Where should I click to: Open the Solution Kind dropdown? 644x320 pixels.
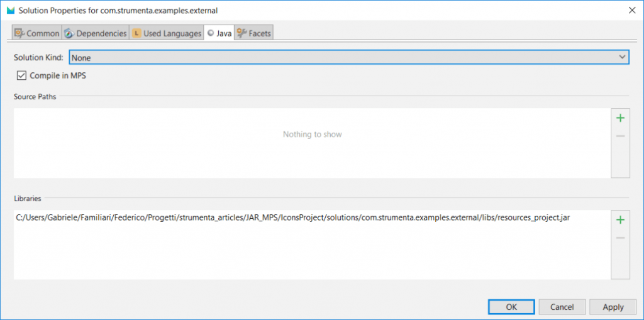[x=349, y=57]
